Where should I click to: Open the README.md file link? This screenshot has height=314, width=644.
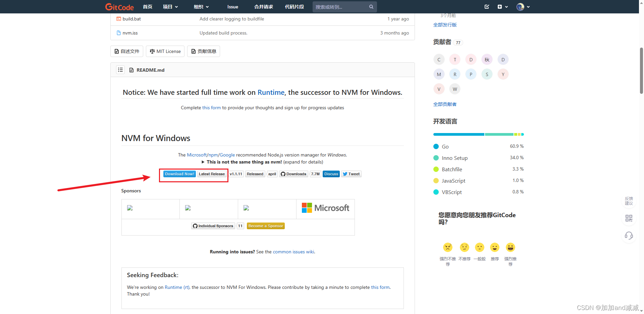[x=150, y=70]
